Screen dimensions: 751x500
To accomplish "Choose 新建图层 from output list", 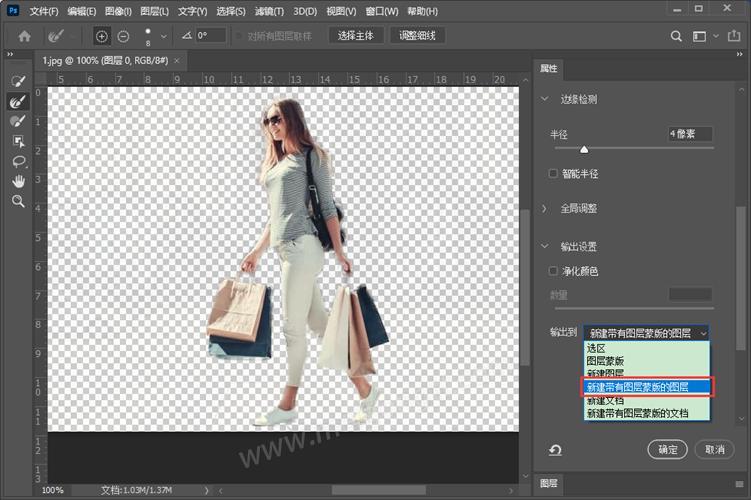I will 646,373.
